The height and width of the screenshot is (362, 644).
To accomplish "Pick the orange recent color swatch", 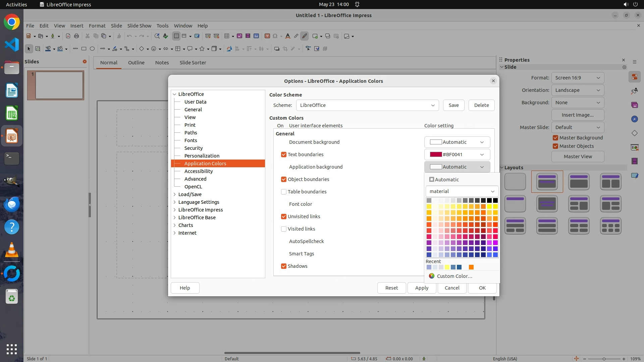I will click(471, 267).
